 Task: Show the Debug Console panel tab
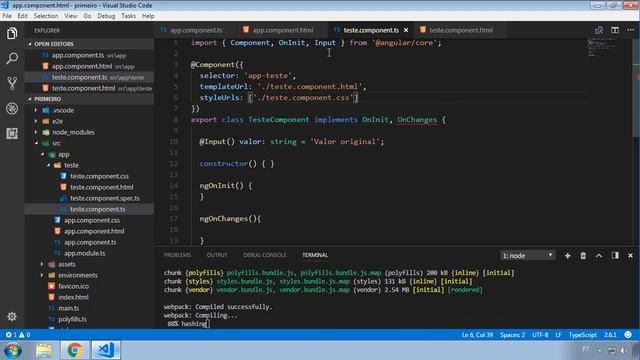coord(264,255)
